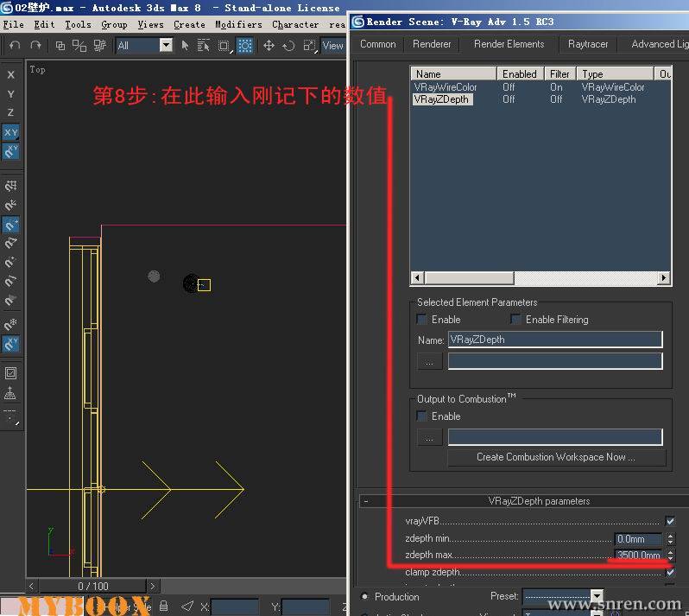
Task: Restrict to Y axis constraint
Action: coord(11,93)
